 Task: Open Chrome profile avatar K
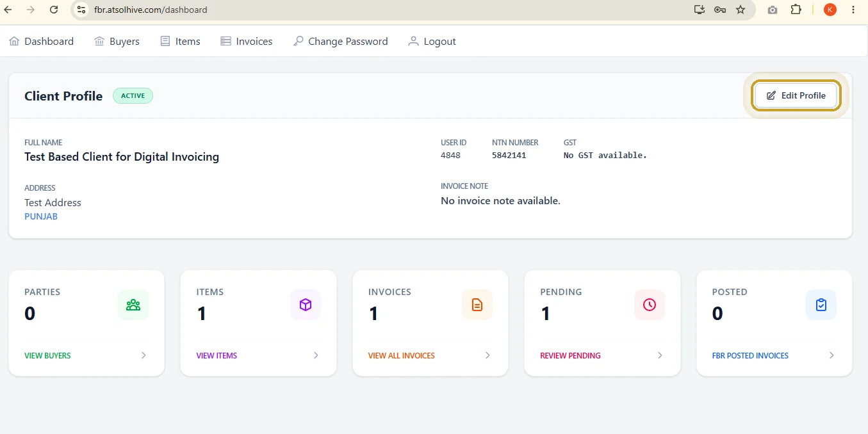pyautogui.click(x=830, y=10)
